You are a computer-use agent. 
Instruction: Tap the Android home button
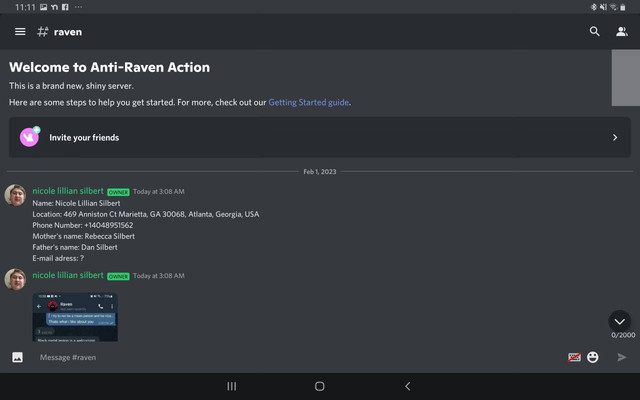[320, 386]
